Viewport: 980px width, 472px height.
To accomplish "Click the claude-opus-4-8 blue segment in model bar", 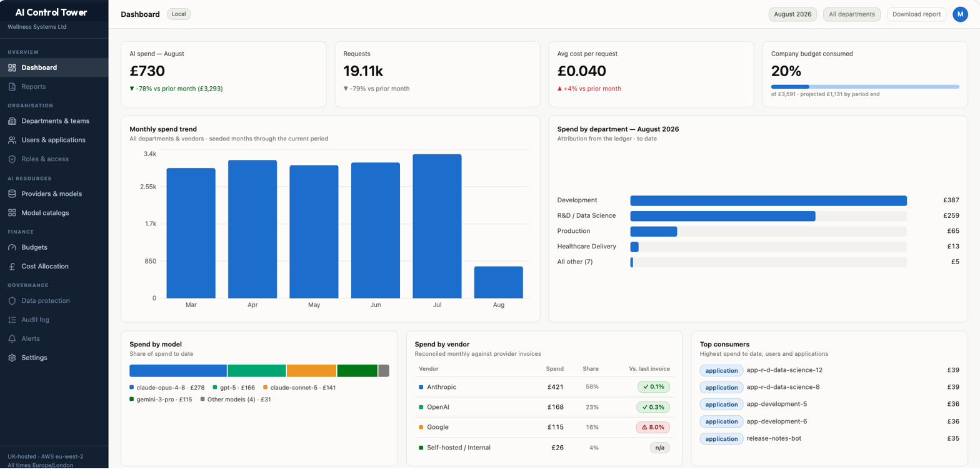I will coord(178,371).
